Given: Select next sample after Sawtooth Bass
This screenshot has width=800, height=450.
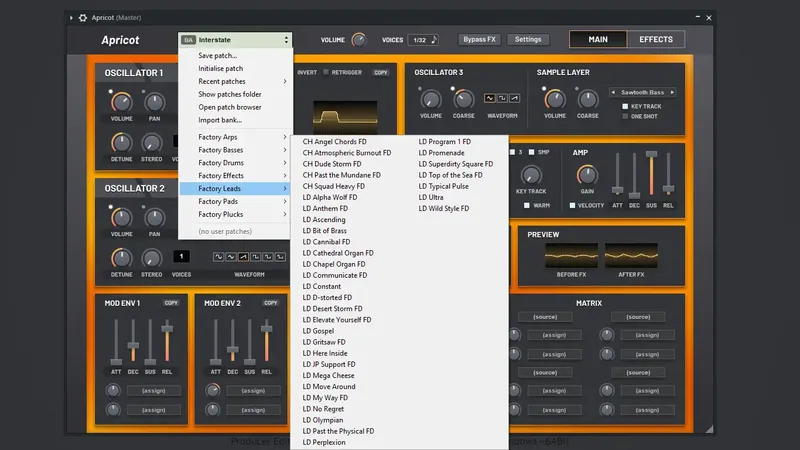Looking at the screenshot, I should click(672, 92).
